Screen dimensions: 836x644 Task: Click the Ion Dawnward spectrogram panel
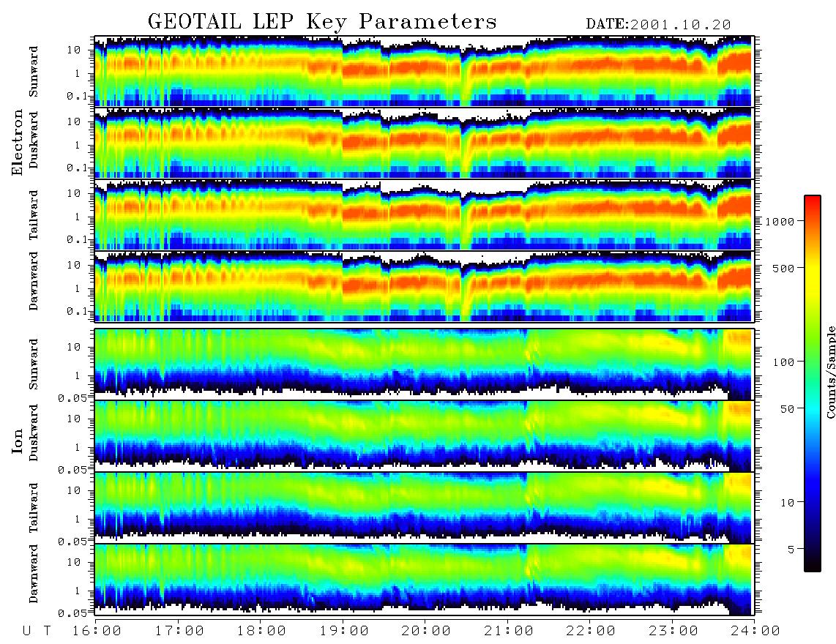click(x=423, y=580)
